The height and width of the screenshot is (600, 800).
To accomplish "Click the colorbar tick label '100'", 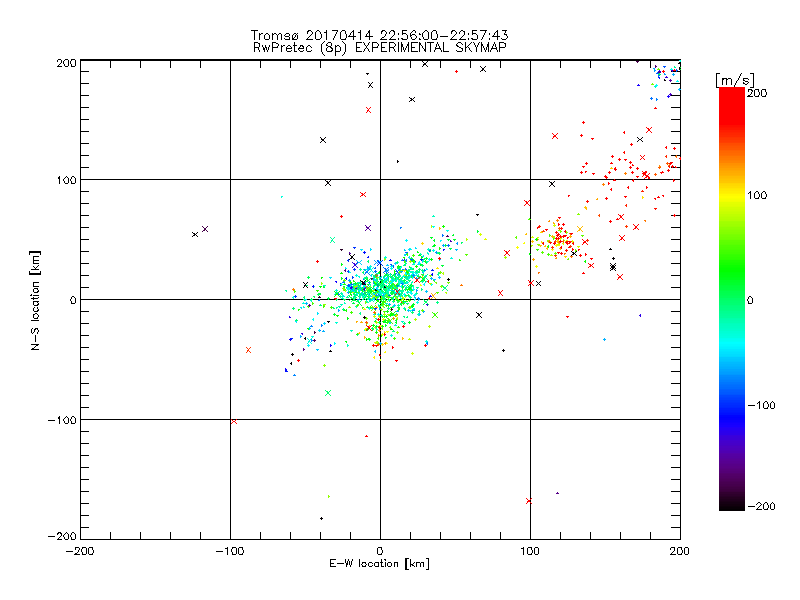I will click(x=757, y=195).
